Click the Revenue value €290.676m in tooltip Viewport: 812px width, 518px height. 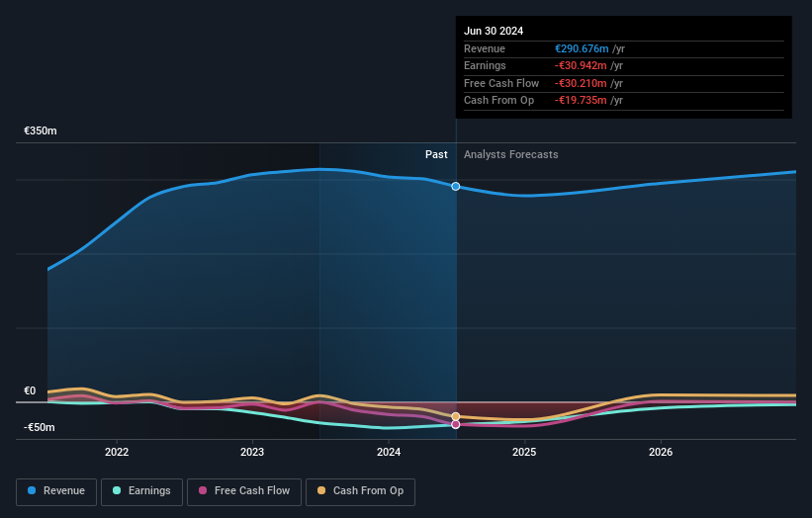click(582, 48)
